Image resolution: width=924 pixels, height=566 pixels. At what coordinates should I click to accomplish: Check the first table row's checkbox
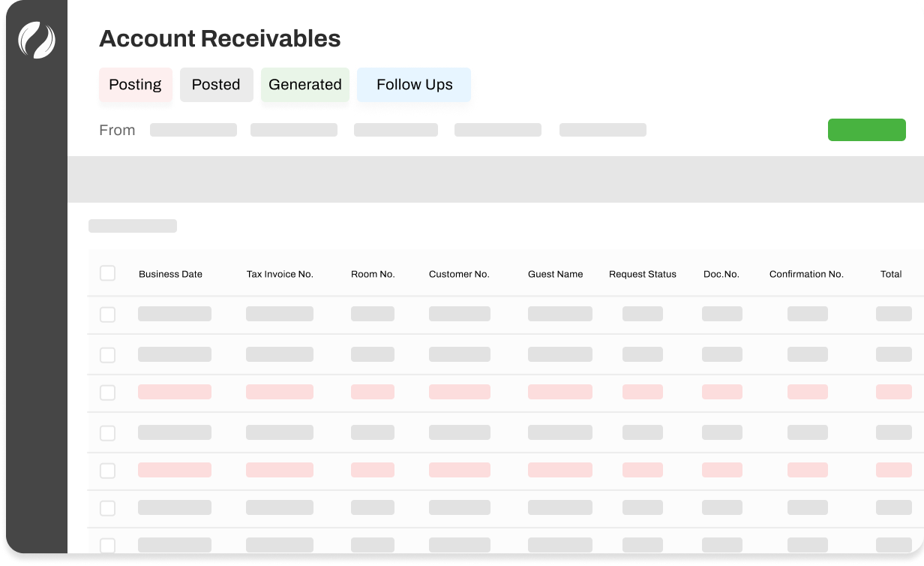tap(107, 314)
